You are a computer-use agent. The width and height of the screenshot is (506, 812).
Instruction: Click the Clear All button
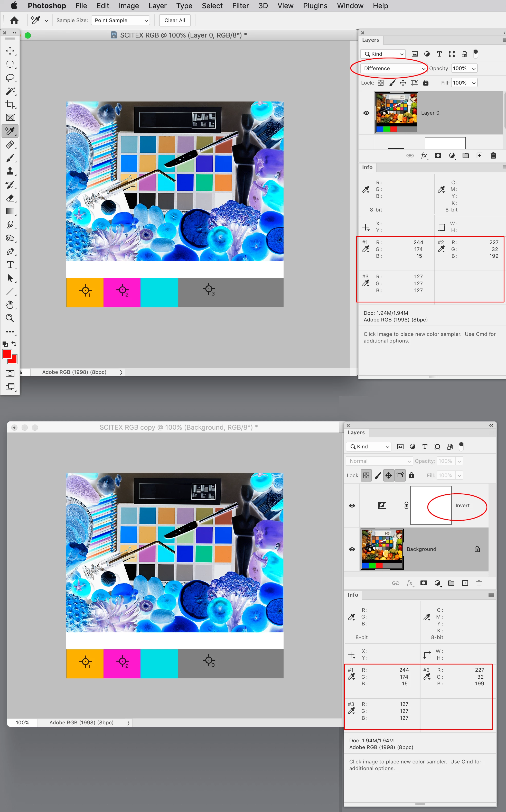174,20
